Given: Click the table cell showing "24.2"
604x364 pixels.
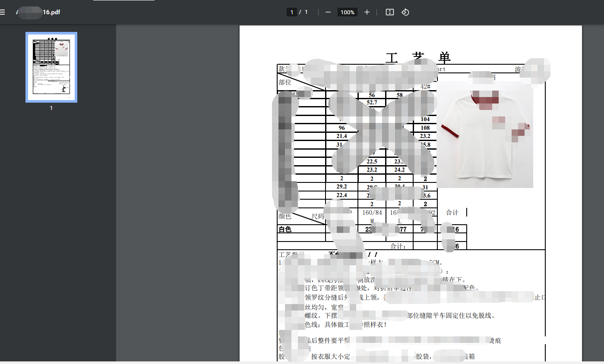Looking at the screenshot, I should [x=399, y=170].
